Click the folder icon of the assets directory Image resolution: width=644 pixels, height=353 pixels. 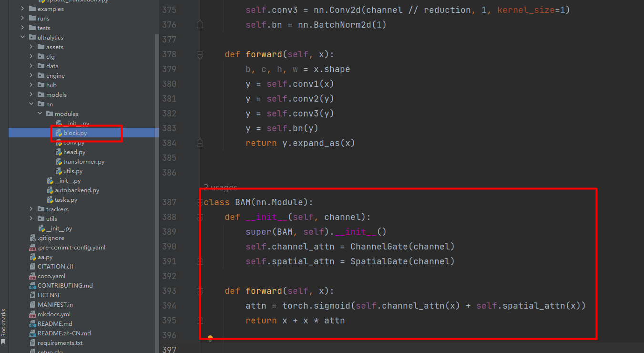(41, 47)
